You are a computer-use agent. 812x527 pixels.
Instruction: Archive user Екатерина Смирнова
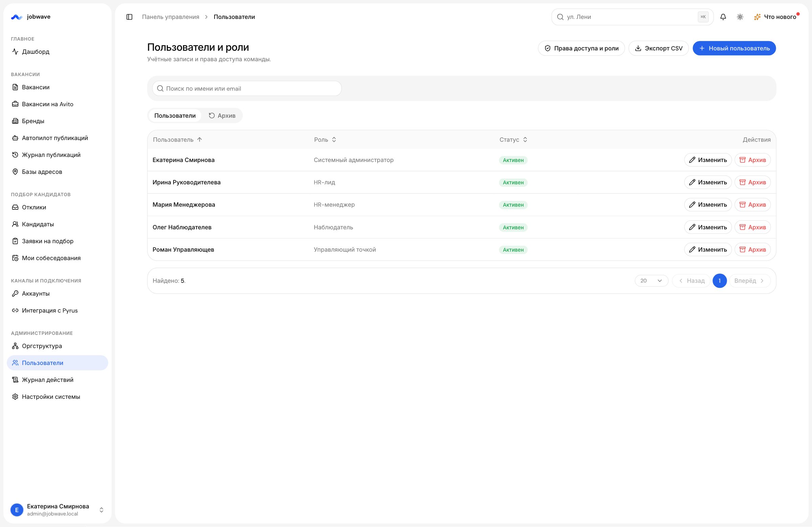(x=753, y=160)
